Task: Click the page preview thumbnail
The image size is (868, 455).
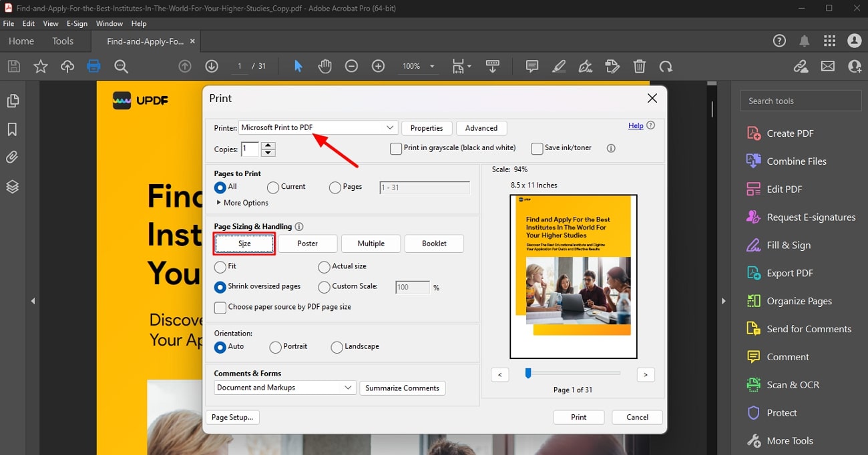Action: point(574,276)
